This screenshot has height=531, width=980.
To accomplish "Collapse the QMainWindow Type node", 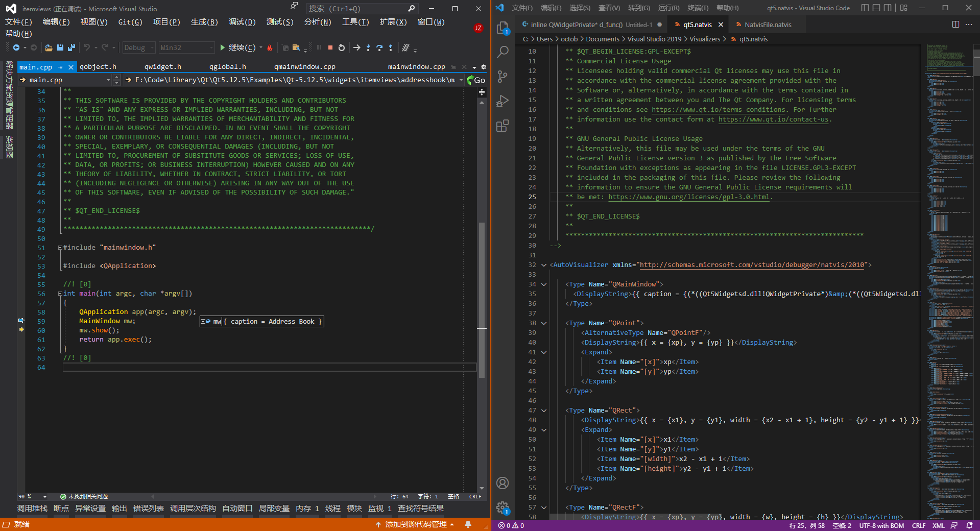I will coord(544,284).
